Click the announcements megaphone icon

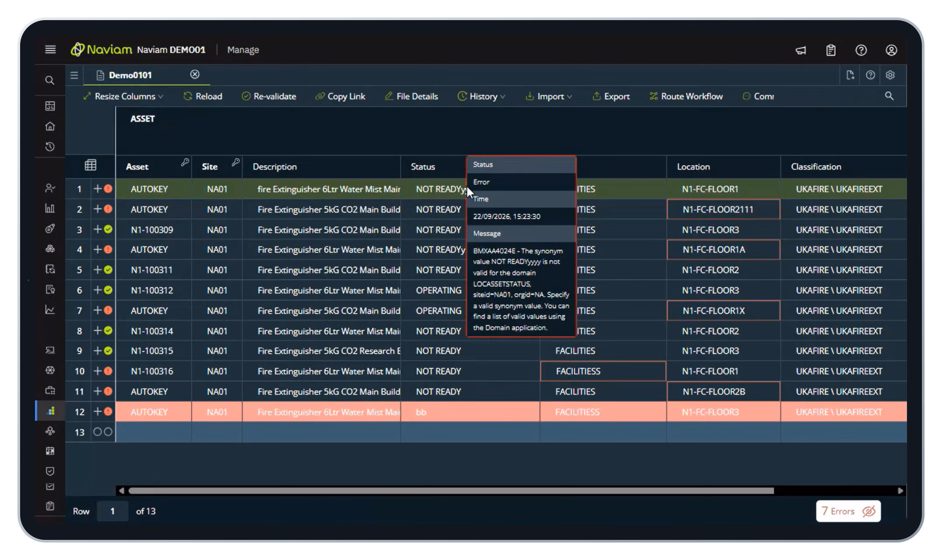click(800, 50)
